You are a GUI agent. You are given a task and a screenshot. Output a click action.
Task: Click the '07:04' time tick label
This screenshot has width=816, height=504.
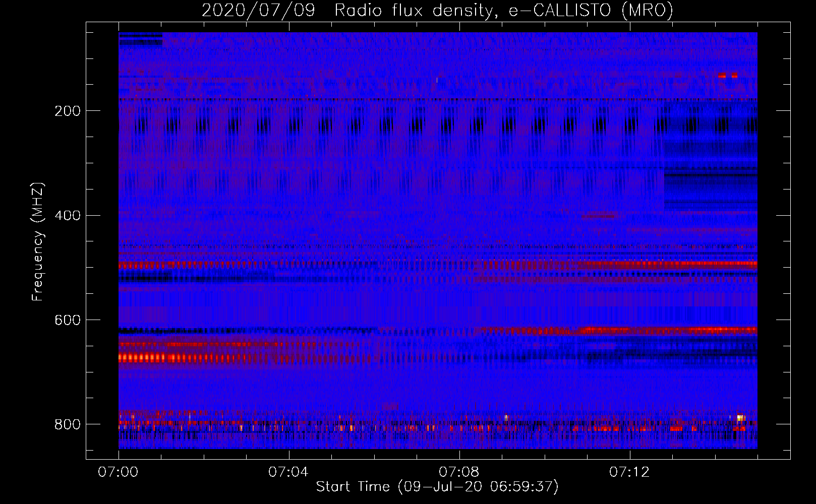[288, 472]
